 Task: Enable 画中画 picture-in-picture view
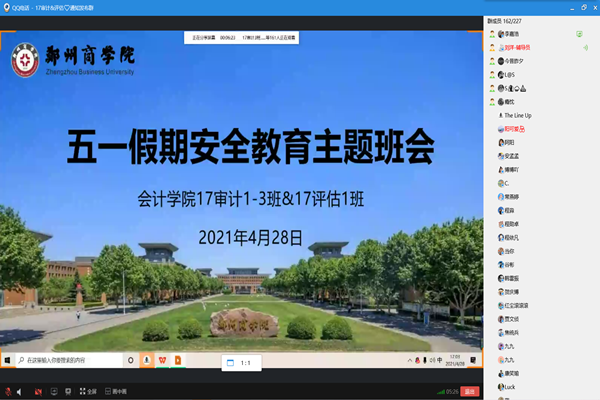coord(116,391)
